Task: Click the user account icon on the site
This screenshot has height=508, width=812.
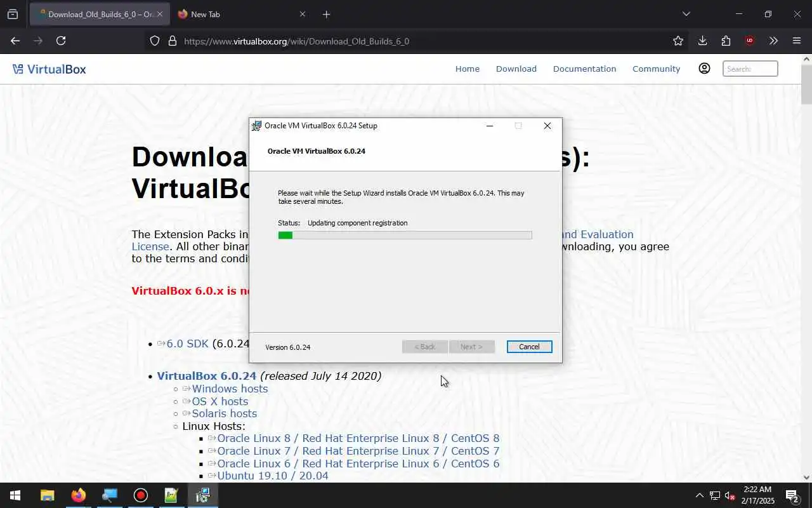Action: 704,69
